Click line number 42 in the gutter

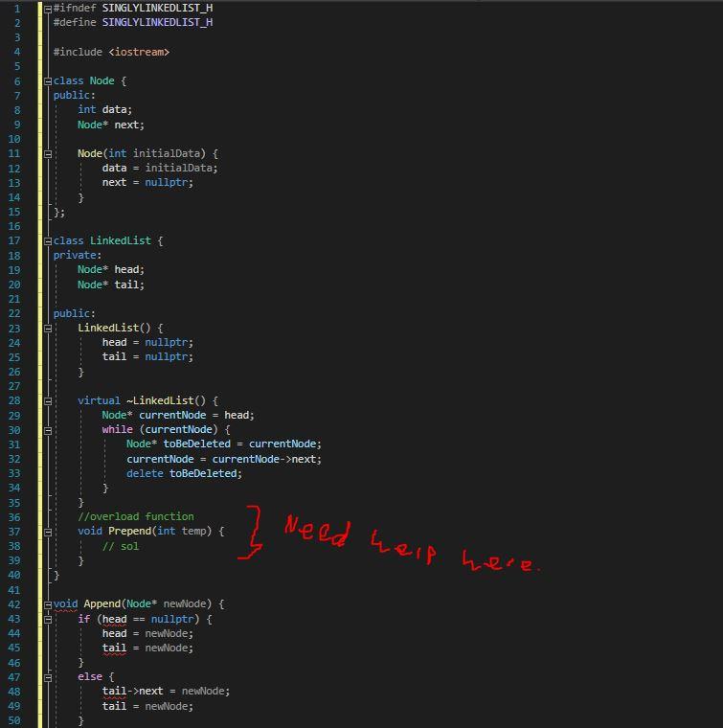[14, 604]
